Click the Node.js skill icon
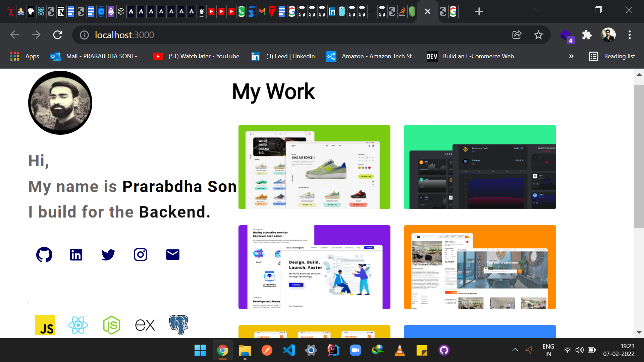The width and height of the screenshot is (644, 362). coord(111,325)
